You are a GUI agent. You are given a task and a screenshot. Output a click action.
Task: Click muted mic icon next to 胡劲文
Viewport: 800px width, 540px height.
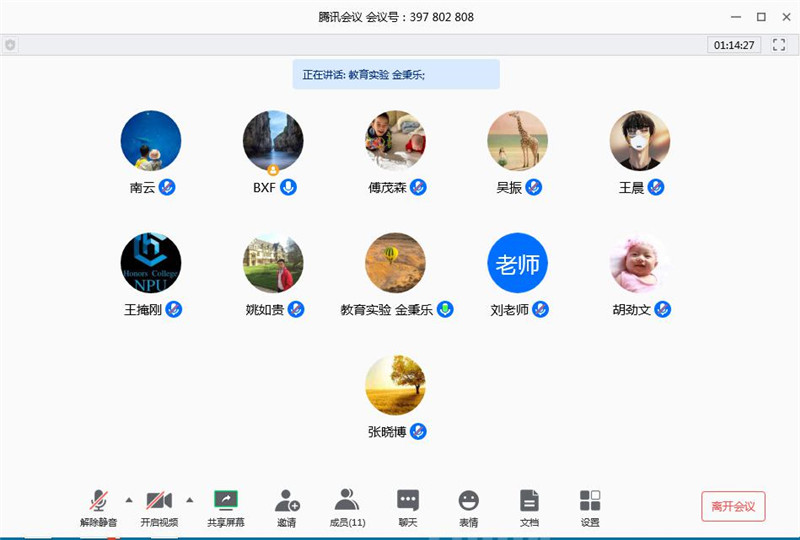(663, 309)
